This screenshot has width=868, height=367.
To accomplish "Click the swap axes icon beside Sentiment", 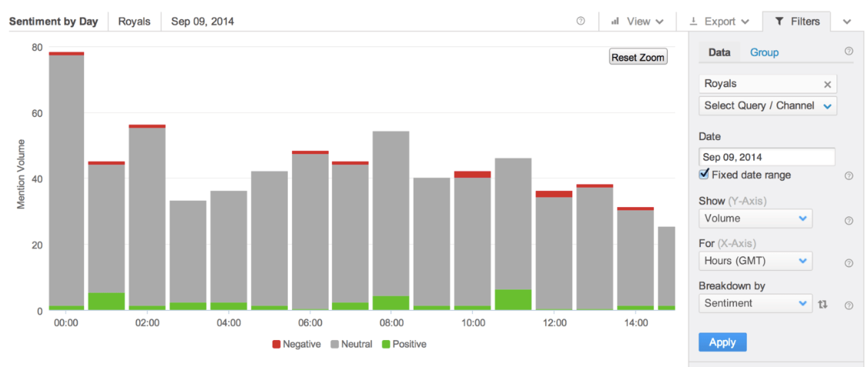I will click(x=823, y=304).
